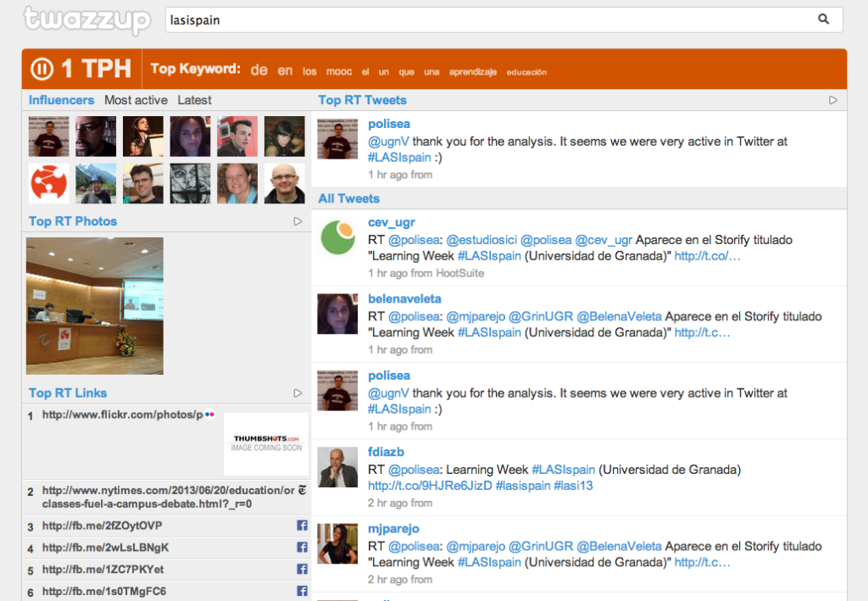Image resolution: width=868 pixels, height=601 pixels.
Task: Open the black-and-white sketch influencer avatar
Action: 191,183
